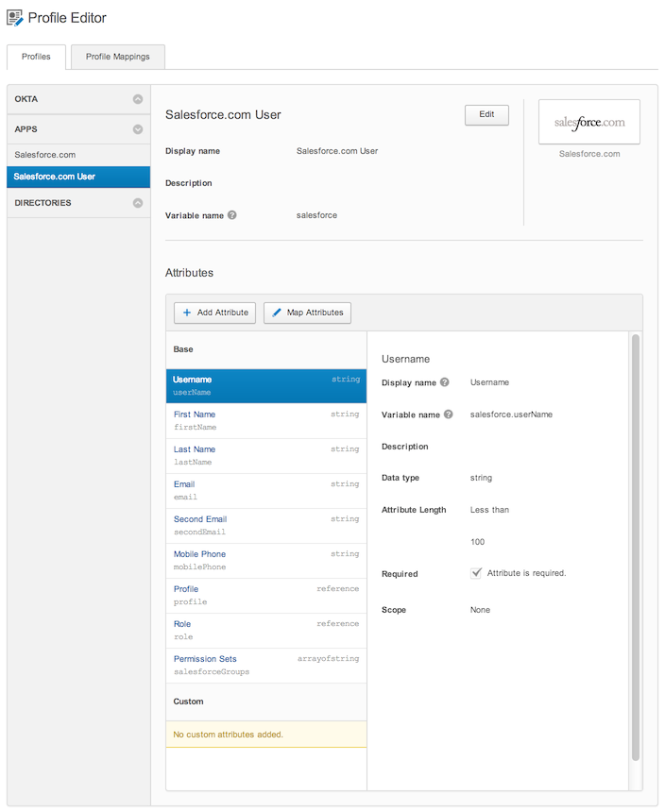Click the Add Attribute button
The width and height of the screenshot is (665, 812).
pyautogui.click(x=214, y=313)
